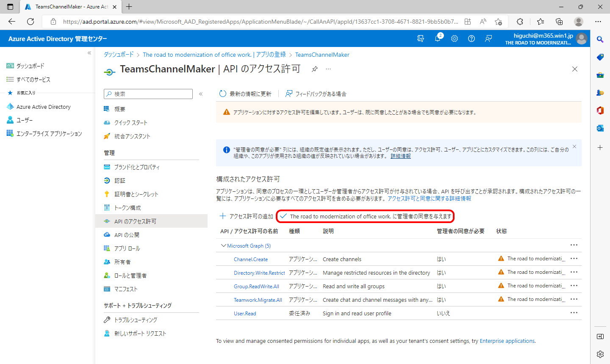Open the help question mark icon
Screen dimensions: 610x364
coord(471,39)
